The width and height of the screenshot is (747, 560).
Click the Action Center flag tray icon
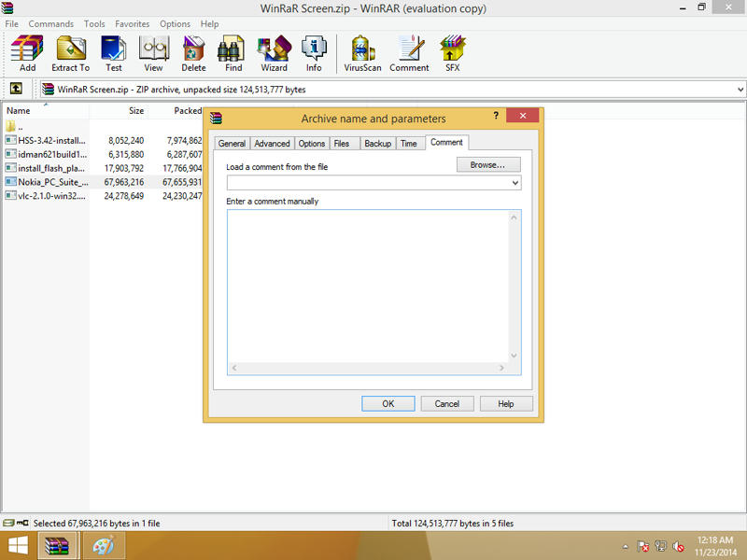pos(642,546)
